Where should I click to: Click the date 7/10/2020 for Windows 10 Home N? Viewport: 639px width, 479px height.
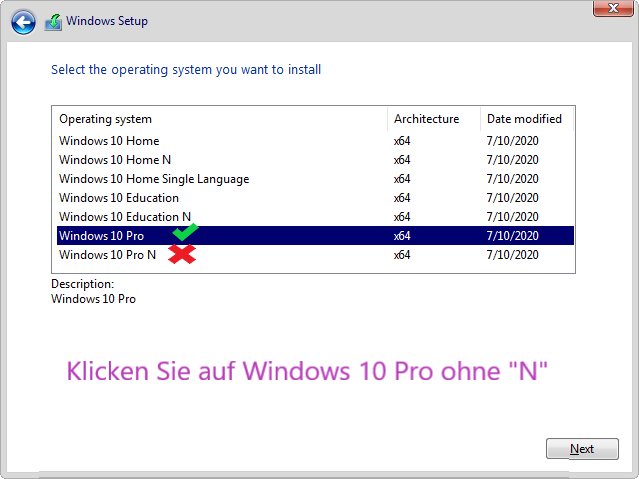tap(512, 160)
